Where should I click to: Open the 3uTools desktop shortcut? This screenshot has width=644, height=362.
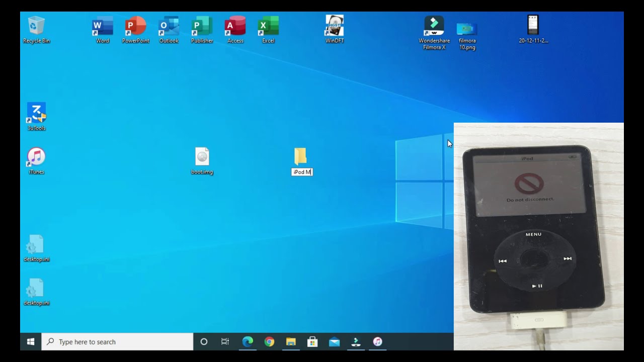36,117
